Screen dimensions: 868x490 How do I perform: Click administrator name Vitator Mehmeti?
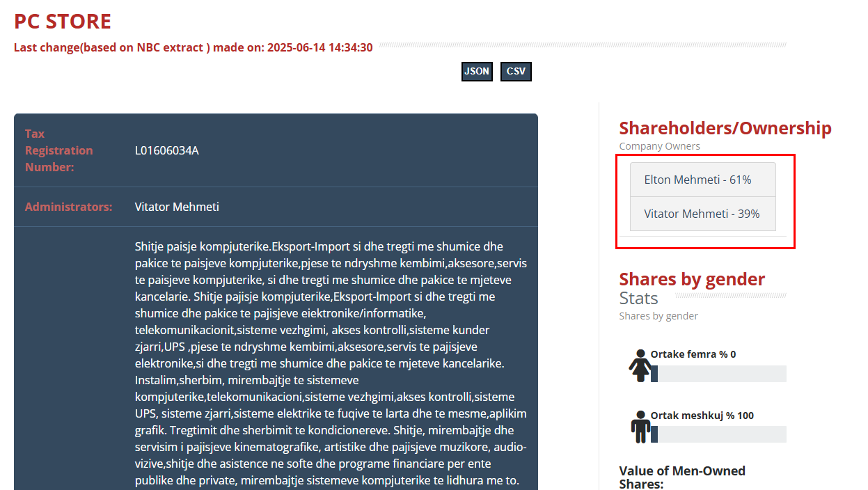[177, 207]
